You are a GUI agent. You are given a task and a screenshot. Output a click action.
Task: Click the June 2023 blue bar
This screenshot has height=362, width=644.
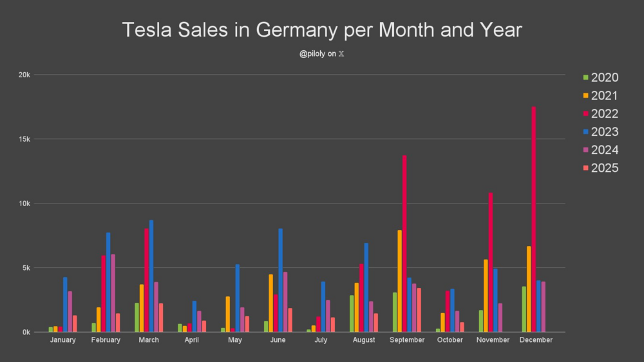[x=281, y=280]
